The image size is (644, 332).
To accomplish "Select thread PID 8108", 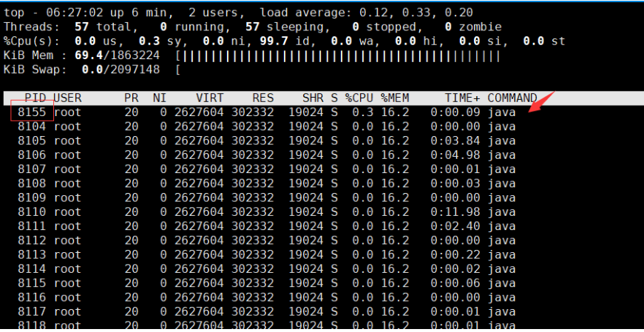I will pyautogui.click(x=32, y=183).
